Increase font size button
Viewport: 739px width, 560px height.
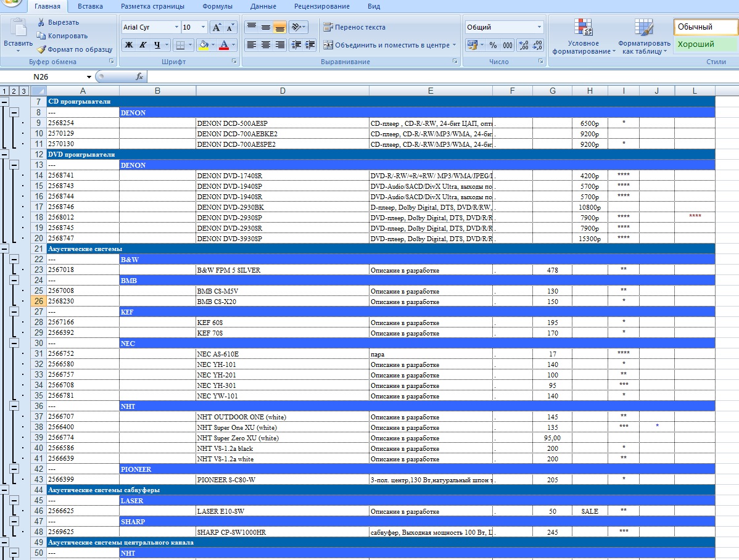[x=217, y=27]
